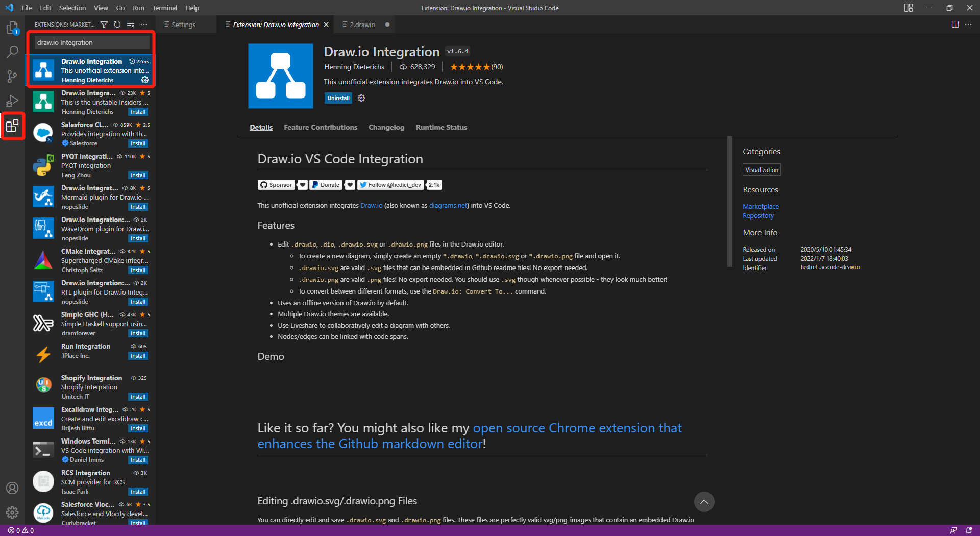Open the Extensions view in the activity bar

click(12, 126)
